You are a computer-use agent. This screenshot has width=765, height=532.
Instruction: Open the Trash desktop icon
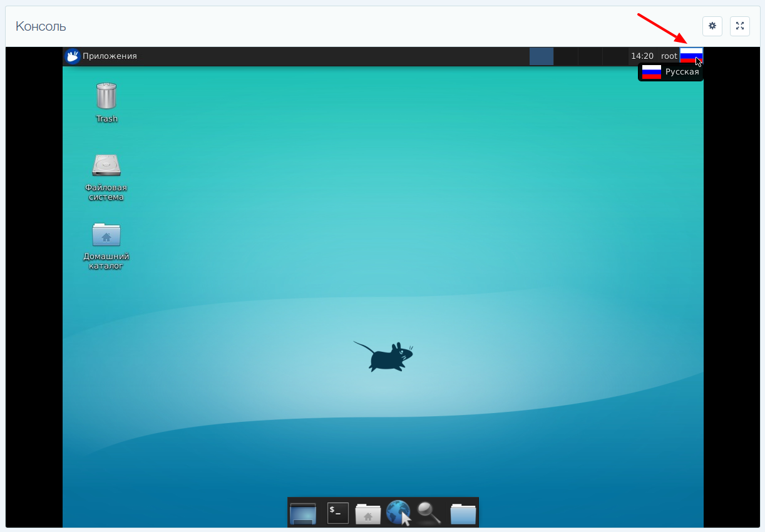pos(106,96)
